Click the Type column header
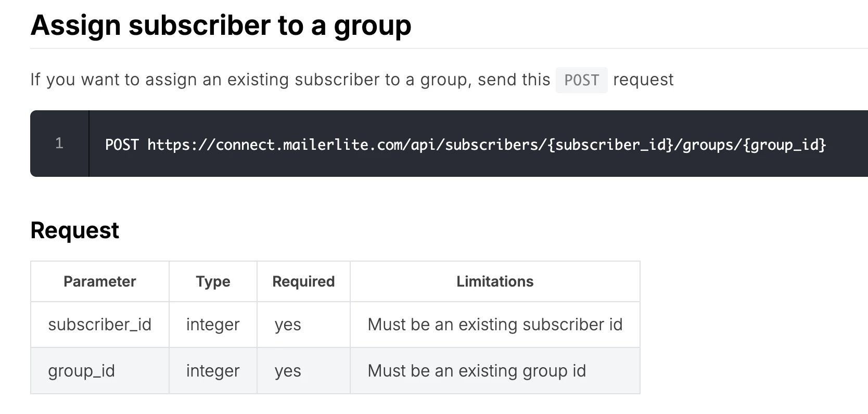Image resolution: width=868 pixels, height=414 pixels. point(213,281)
